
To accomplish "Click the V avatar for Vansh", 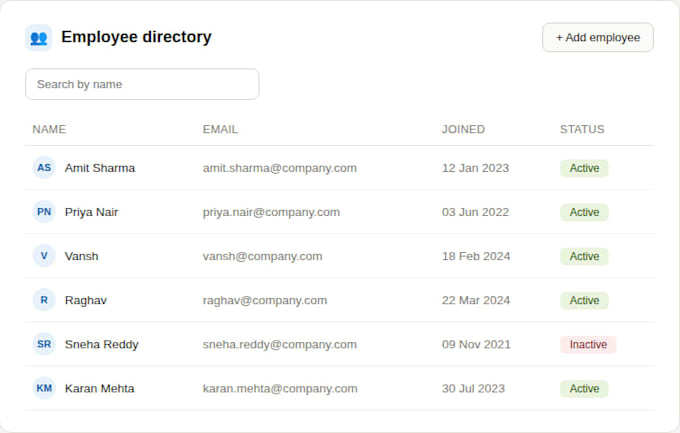I will pyautogui.click(x=44, y=256).
